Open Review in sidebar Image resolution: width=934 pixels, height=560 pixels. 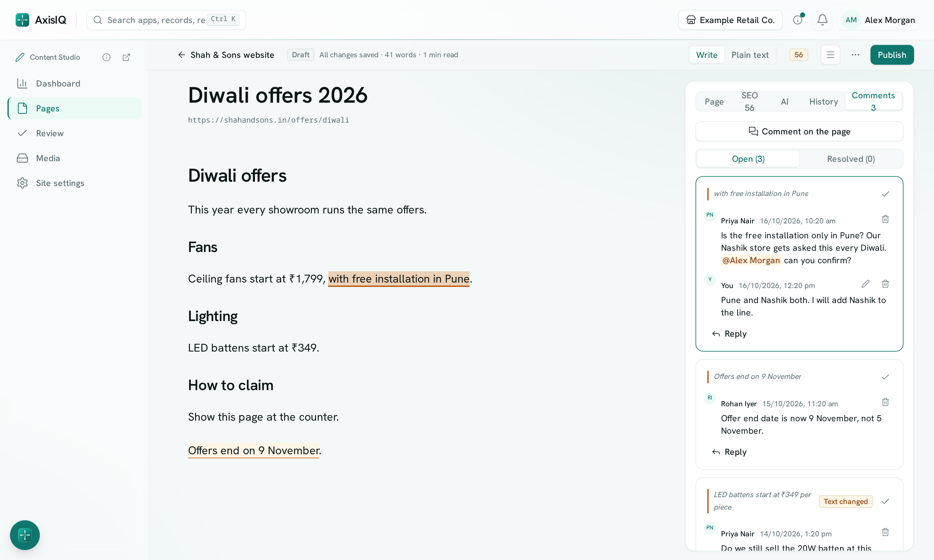pos(74,133)
